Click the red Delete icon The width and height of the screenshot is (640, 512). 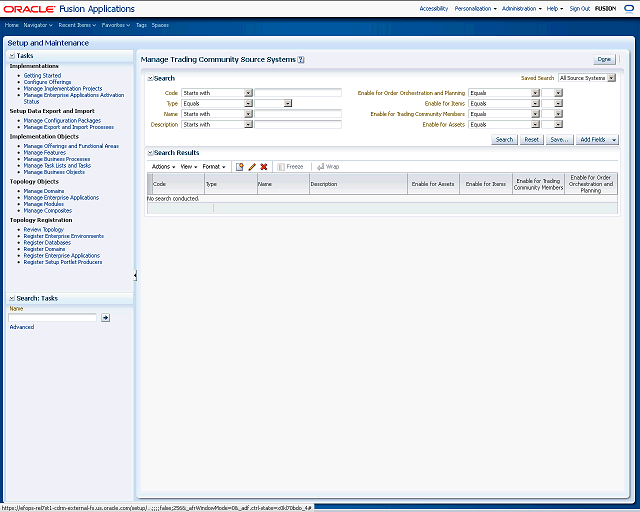[264, 166]
